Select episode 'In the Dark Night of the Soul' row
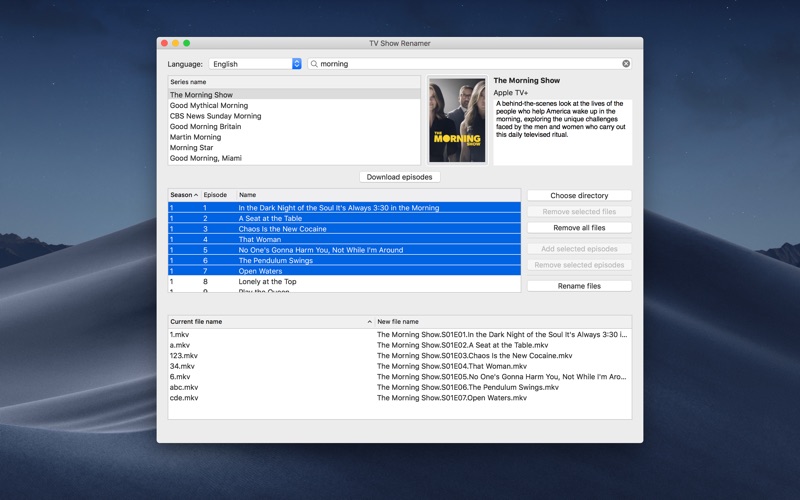The height and width of the screenshot is (500, 800). (x=344, y=208)
